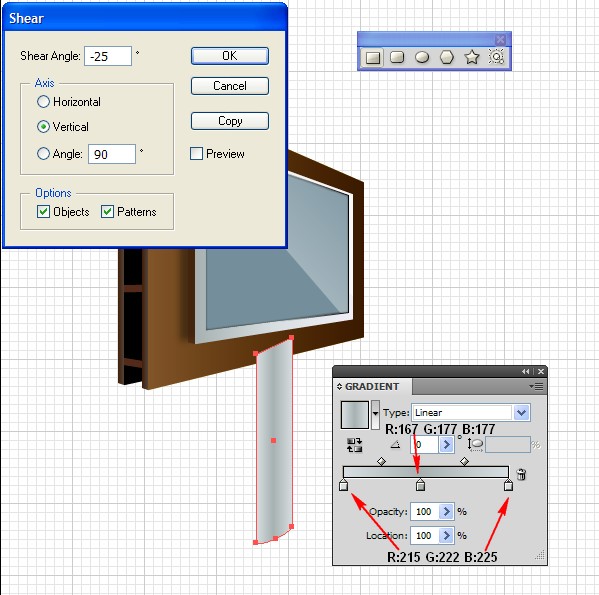Image resolution: width=599 pixels, height=595 pixels.
Task: Click the Shear Angle input field
Action: pos(108,56)
